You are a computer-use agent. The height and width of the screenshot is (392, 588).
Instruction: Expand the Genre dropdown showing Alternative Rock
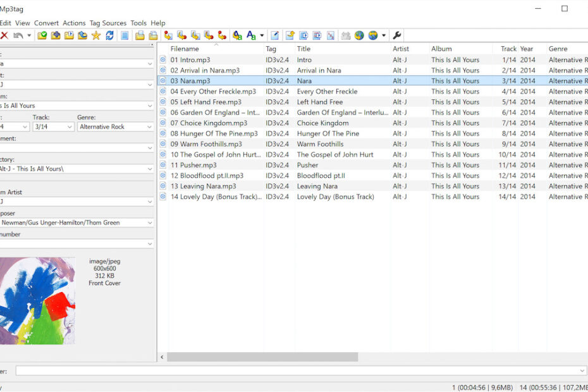[x=149, y=127]
